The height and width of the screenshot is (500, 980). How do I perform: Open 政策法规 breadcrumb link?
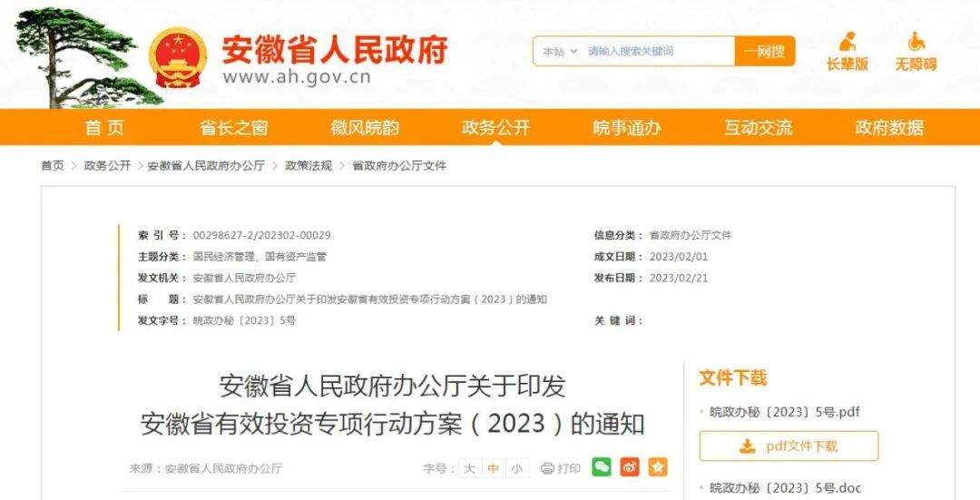[309, 166]
